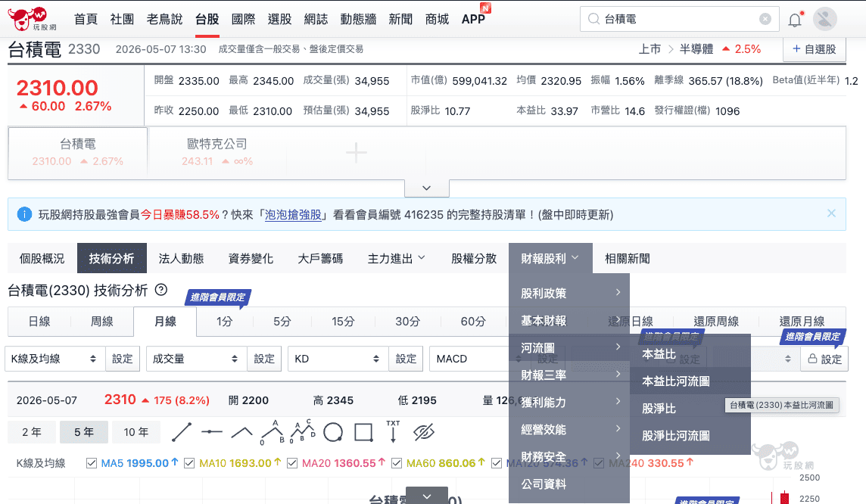
Task: Switch to the 大戶籌碼 tab
Action: pos(320,258)
